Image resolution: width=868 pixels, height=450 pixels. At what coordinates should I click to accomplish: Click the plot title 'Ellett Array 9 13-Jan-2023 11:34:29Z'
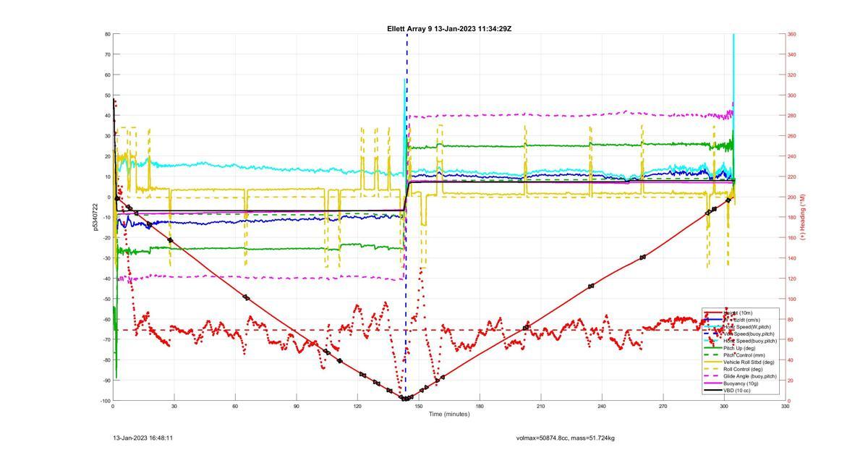point(449,28)
